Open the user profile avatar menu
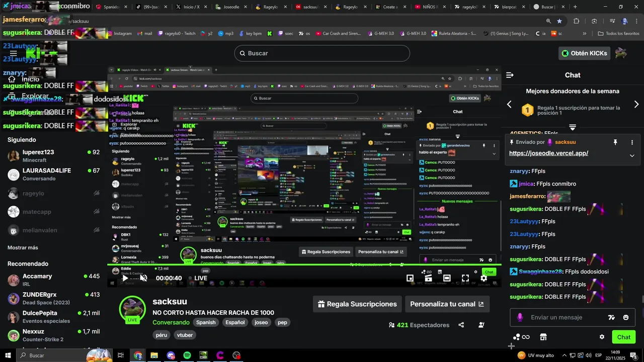The height and width of the screenshot is (362, 644). coord(621,53)
